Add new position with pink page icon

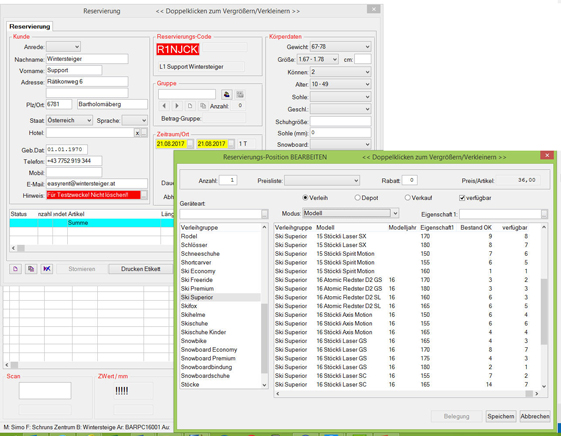[x=15, y=269]
